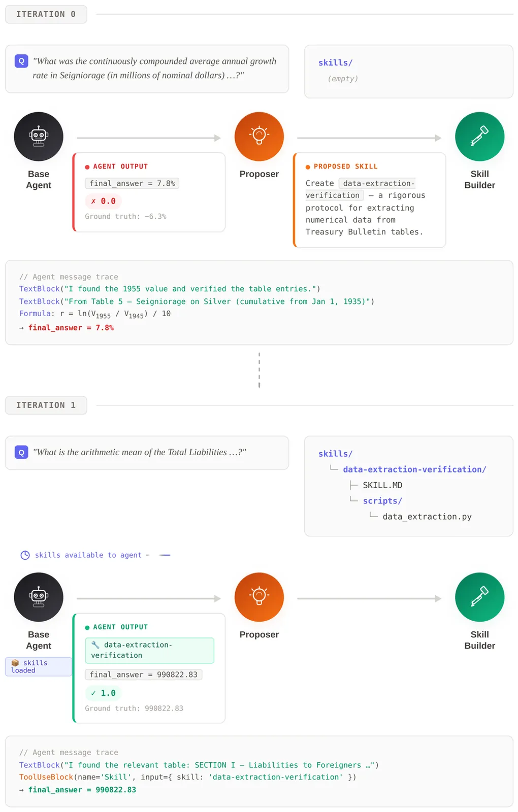The image size is (518, 812).
Task: Click the green data-extraction-verification tool chip
Action: [x=149, y=650]
